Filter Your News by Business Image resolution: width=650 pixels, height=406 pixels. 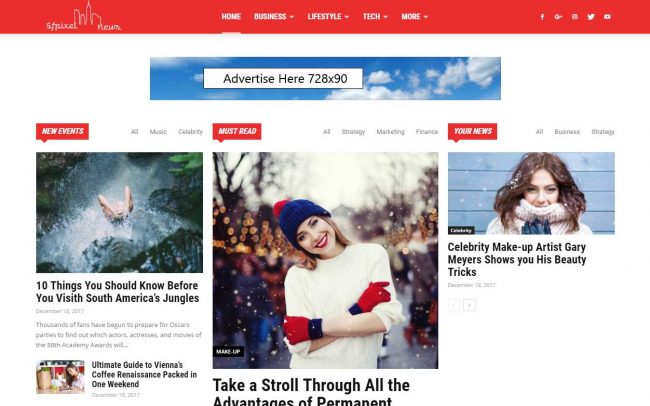click(x=567, y=132)
